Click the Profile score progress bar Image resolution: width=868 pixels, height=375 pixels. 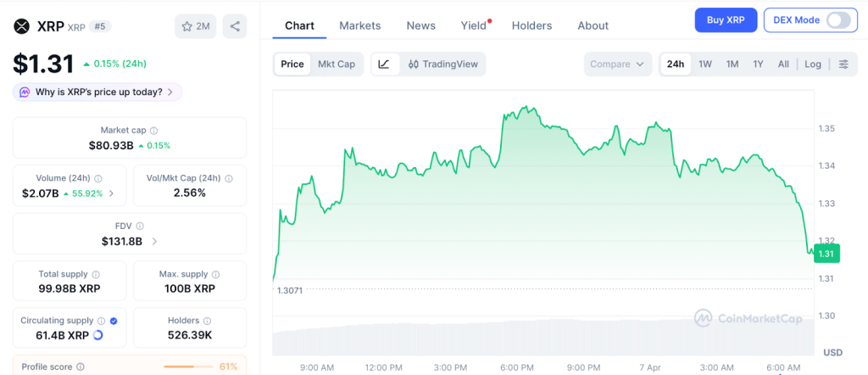click(x=188, y=367)
